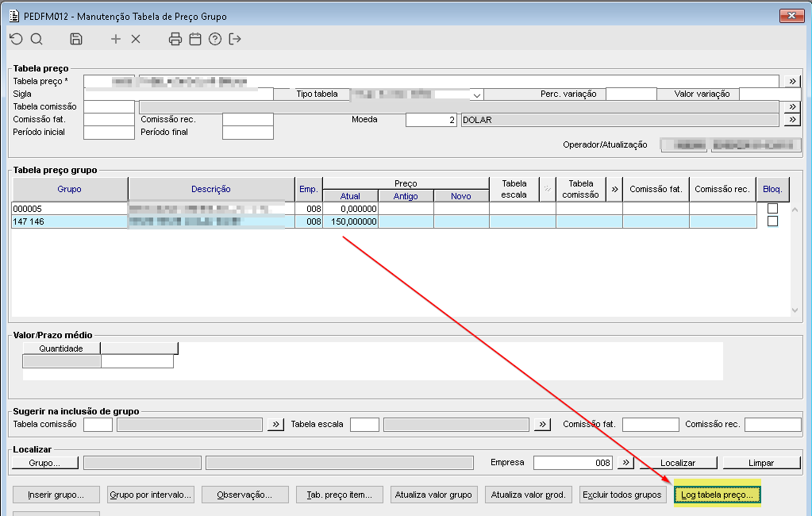Click the Moeda code field with 2
Image resolution: width=812 pixels, height=516 pixels.
(431, 120)
